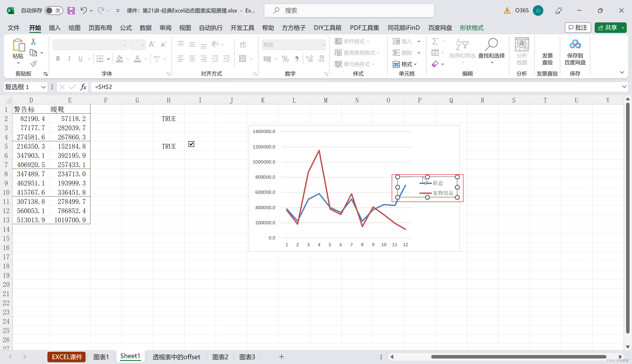The height and width of the screenshot is (364, 632).
Task: Click the Redo arrow icon
Action: coord(101,11)
